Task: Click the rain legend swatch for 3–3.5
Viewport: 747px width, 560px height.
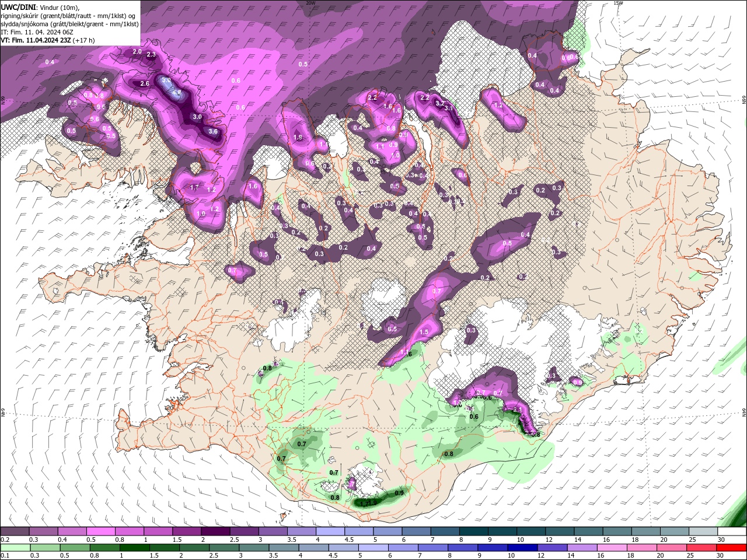Action: (254, 548)
